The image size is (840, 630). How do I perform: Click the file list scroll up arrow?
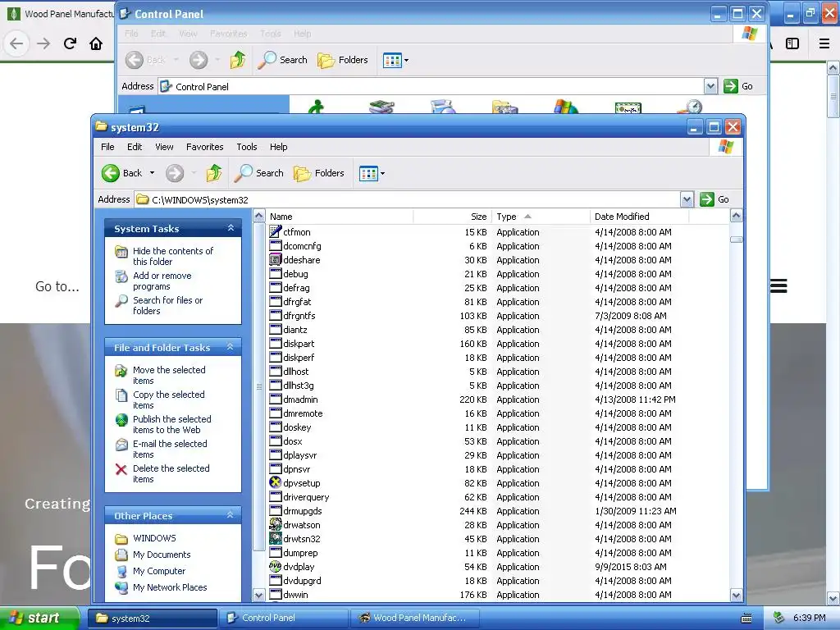click(736, 216)
